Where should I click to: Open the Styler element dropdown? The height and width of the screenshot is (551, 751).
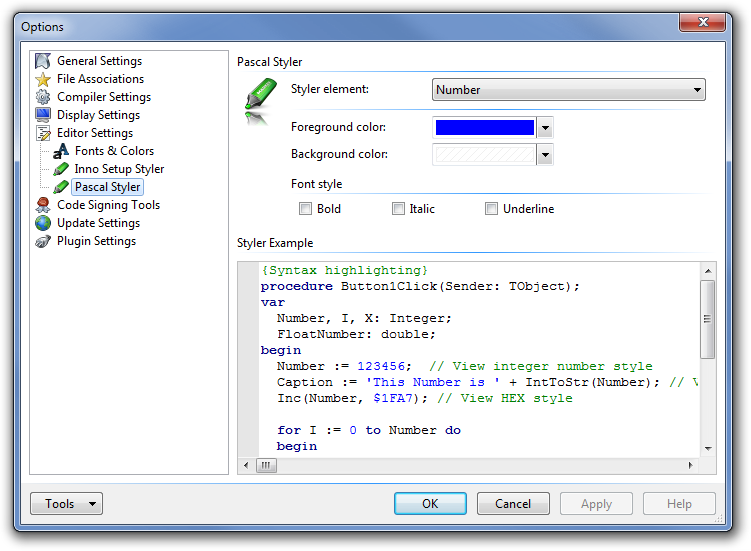tap(568, 90)
